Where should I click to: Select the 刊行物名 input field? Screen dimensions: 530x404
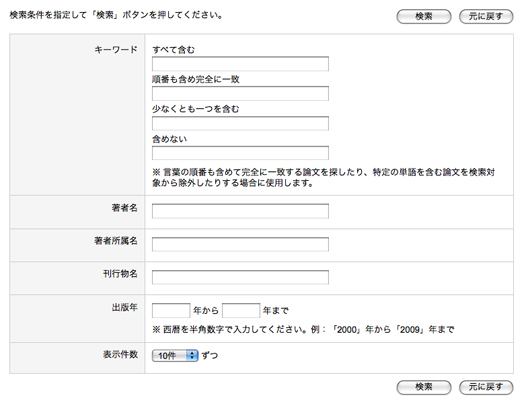point(240,277)
